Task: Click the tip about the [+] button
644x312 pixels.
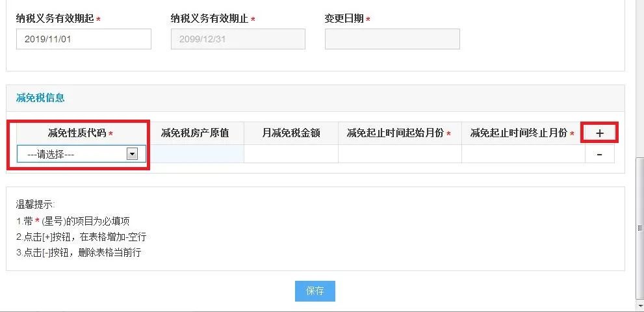Action: tap(81, 237)
